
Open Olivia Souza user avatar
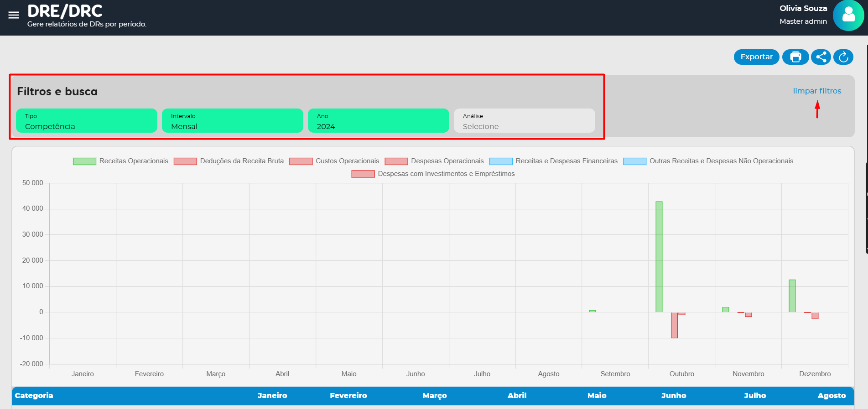(x=848, y=16)
